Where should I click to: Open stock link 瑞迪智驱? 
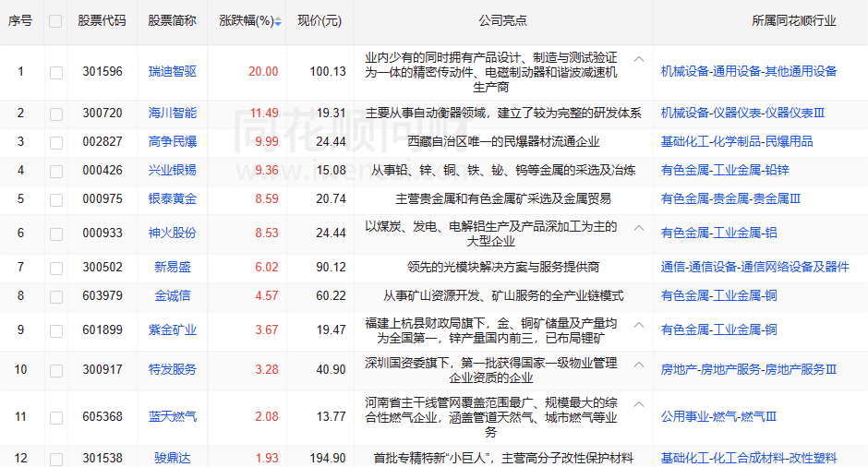pyautogui.click(x=172, y=71)
